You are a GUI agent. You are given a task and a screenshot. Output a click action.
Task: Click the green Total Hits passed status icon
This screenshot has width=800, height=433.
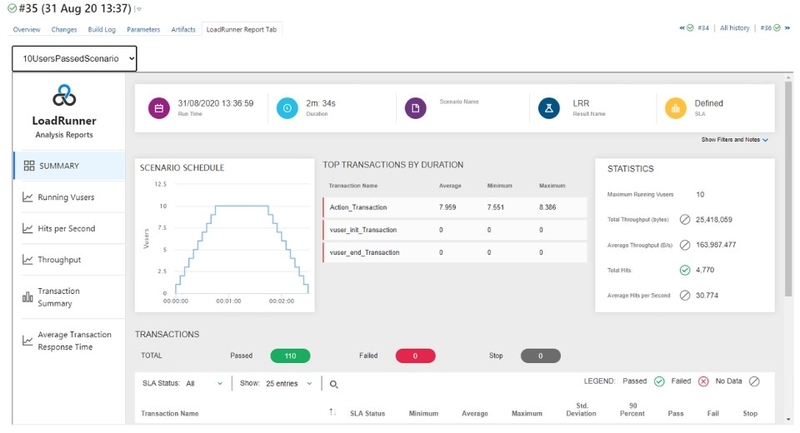[685, 270]
